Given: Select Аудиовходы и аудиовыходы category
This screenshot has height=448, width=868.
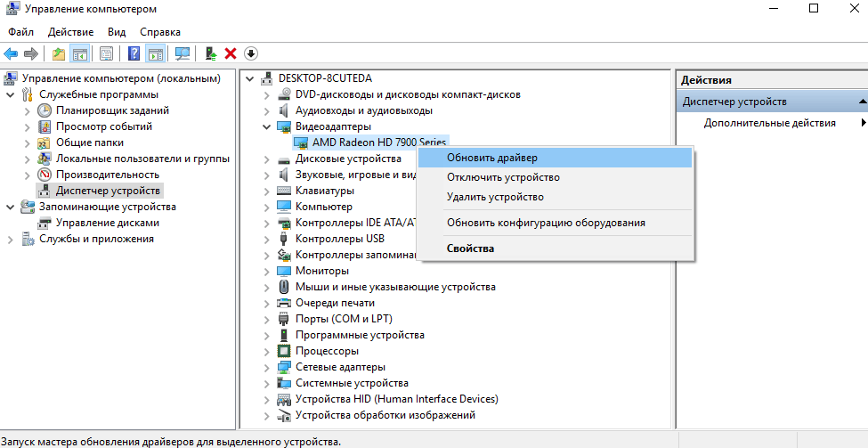Looking at the screenshot, I should point(364,110).
